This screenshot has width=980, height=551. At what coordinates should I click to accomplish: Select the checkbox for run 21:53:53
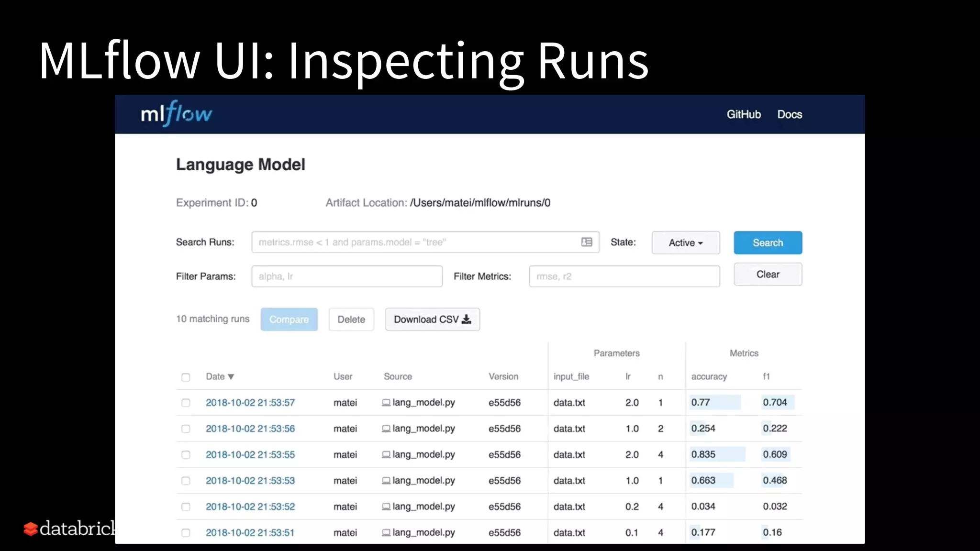186,481
